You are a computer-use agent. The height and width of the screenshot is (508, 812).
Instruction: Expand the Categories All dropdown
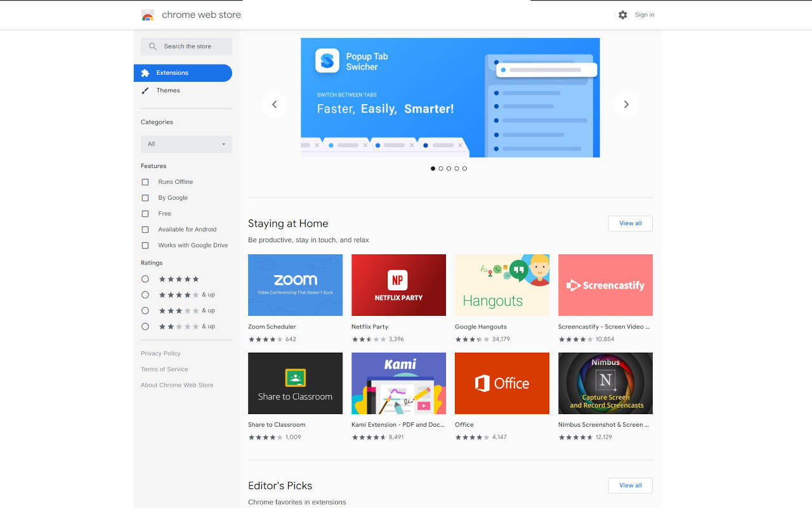click(187, 144)
